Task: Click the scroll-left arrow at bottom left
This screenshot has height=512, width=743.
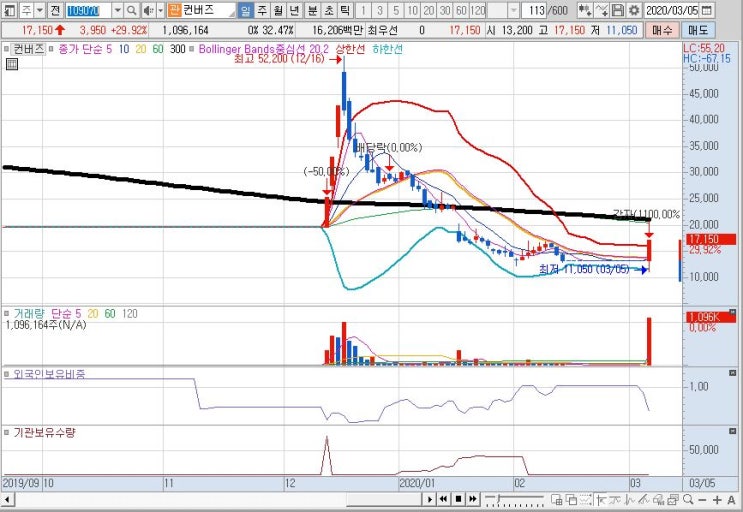Action: (7, 499)
